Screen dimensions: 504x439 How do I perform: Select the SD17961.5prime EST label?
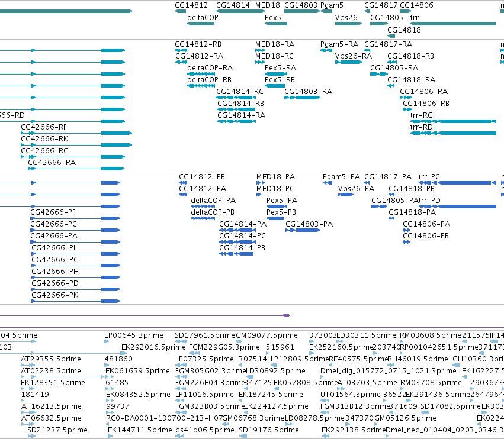pos(205,335)
